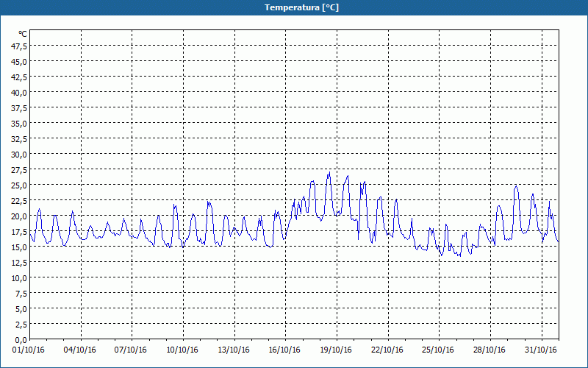Click the 10,0 y-axis label
The width and height of the screenshot is (588, 368).
point(20,278)
